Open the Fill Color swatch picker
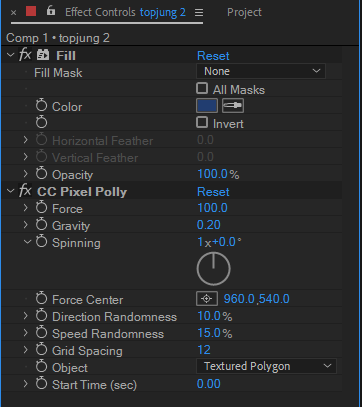The height and width of the screenshot is (407, 362). pos(207,106)
